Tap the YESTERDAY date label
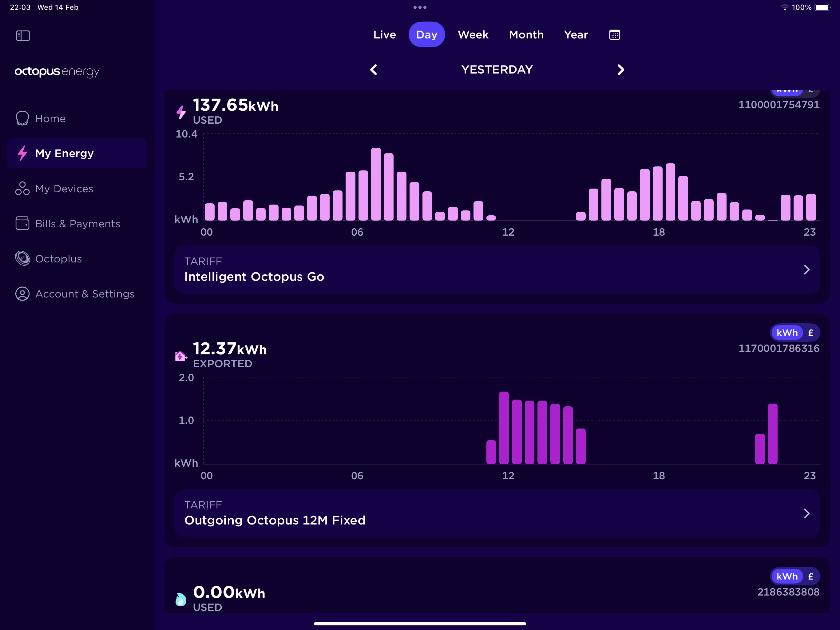 (497, 70)
